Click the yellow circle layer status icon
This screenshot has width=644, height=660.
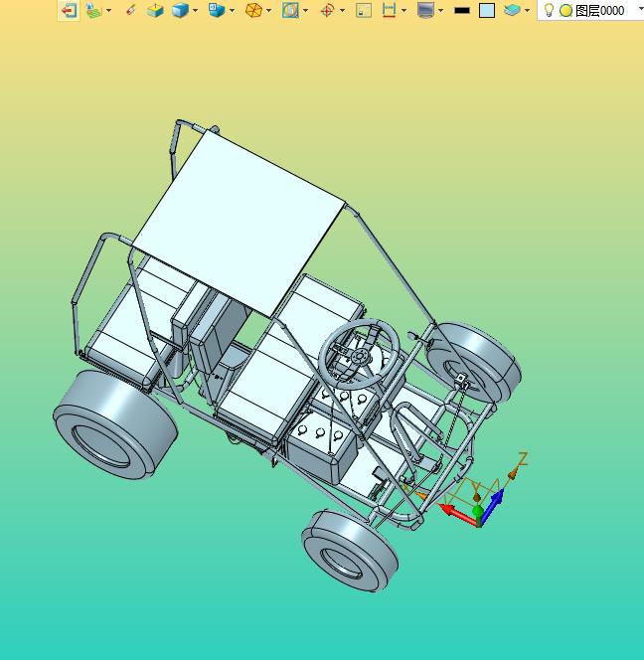[565, 11]
